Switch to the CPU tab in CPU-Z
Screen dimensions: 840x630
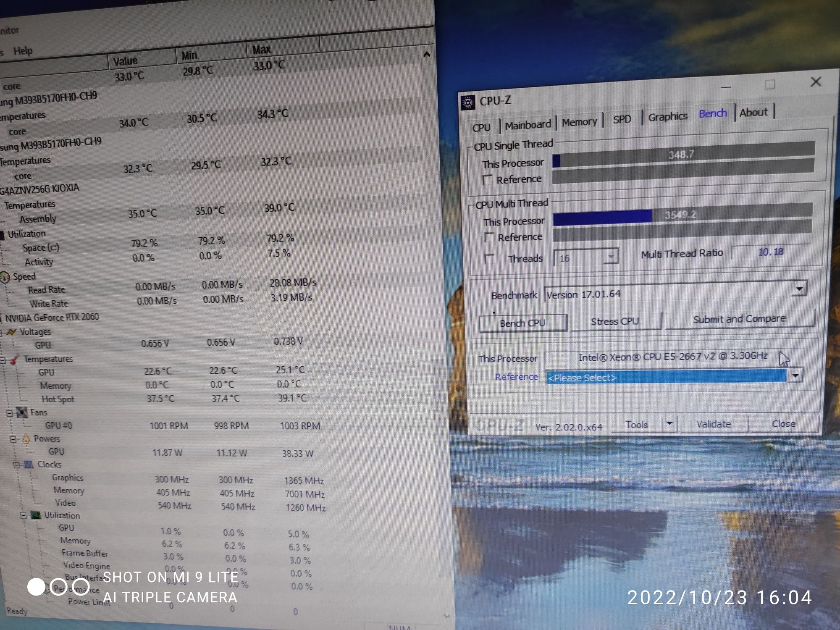point(481,127)
